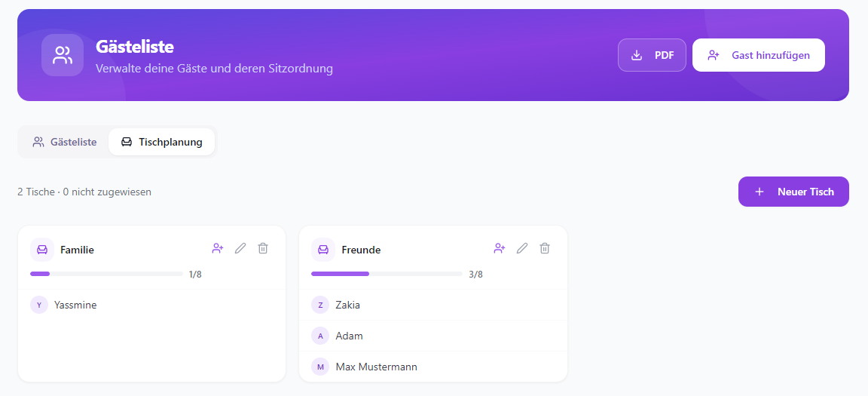Click the Freunde 3/8 capacity progress bar
Image resolution: width=868 pixels, height=396 pixels.
[387, 274]
